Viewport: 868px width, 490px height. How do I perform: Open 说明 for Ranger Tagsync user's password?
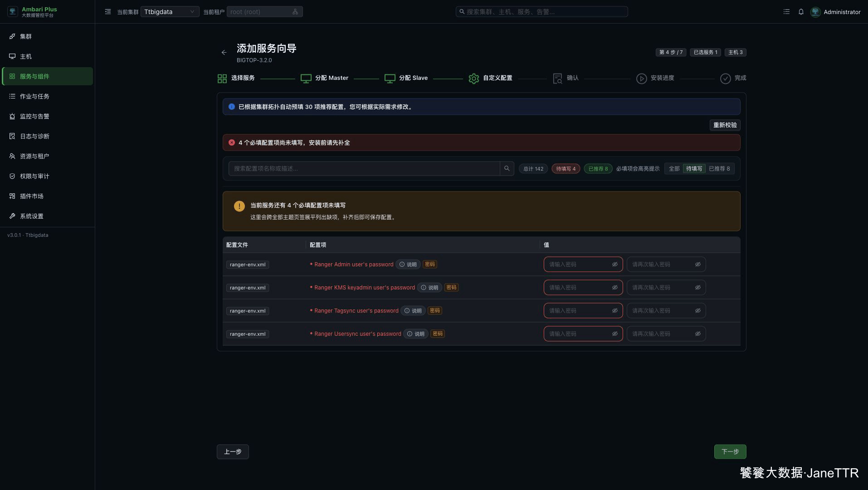[x=413, y=311]
